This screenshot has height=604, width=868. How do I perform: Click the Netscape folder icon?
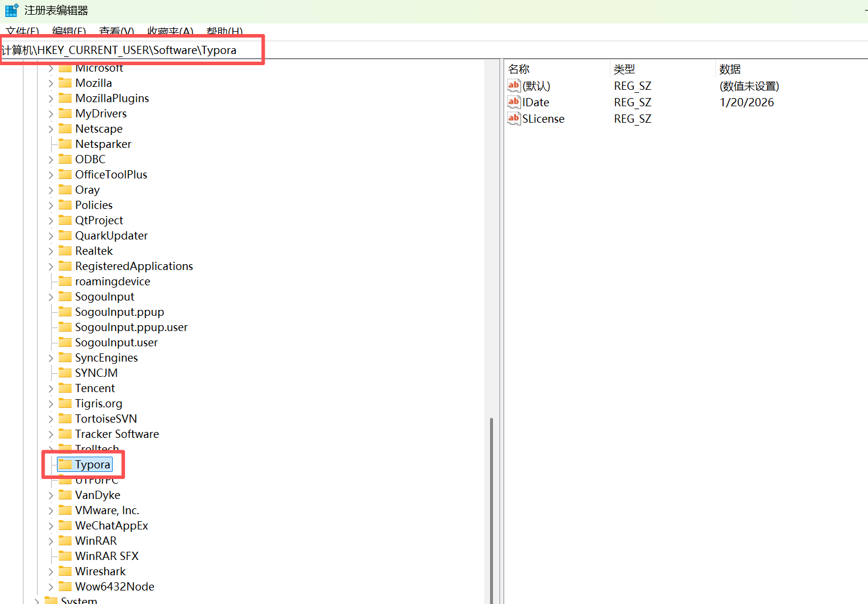point(65,129)
